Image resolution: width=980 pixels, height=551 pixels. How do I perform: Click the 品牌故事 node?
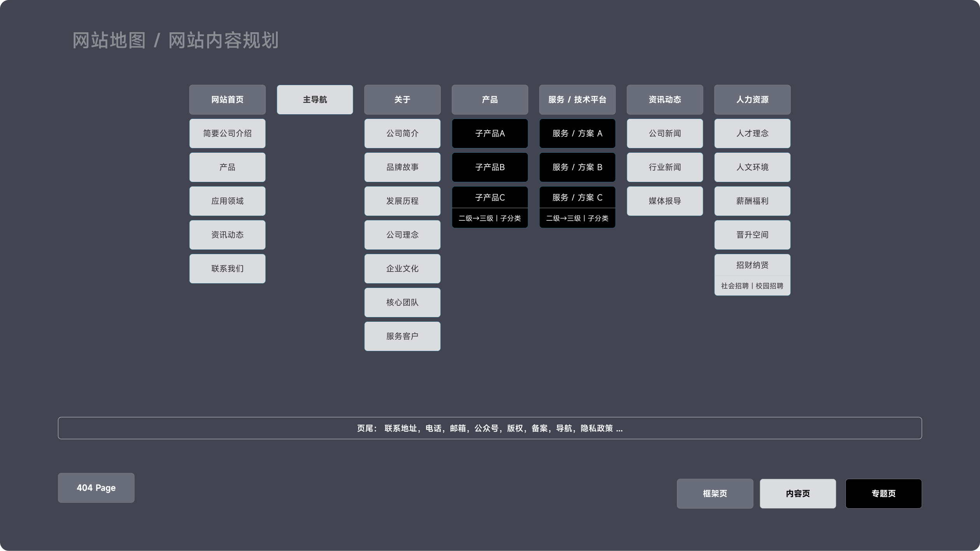(x=402, y=167)
